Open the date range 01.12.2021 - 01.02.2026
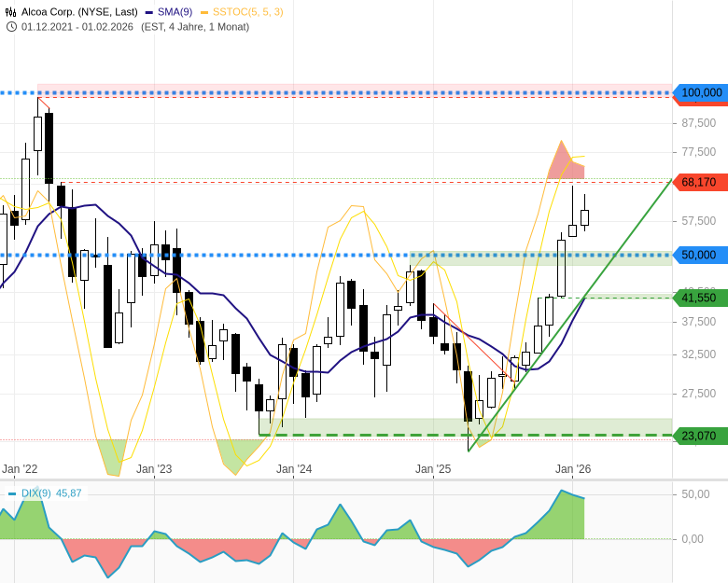 (x=78, y=26)
